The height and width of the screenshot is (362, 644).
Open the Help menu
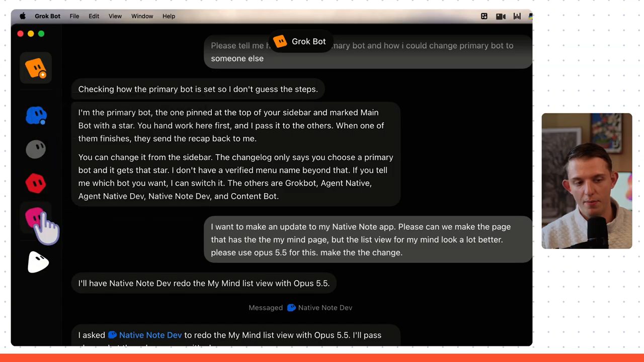[x=169, y=16]
